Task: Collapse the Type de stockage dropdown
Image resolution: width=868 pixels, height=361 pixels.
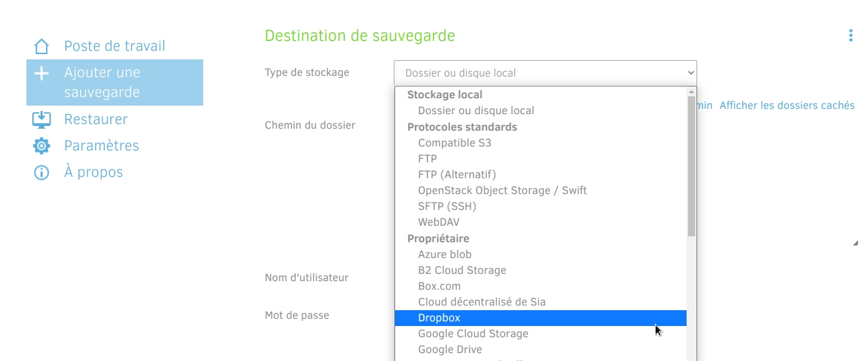Action: pos(545,73)
